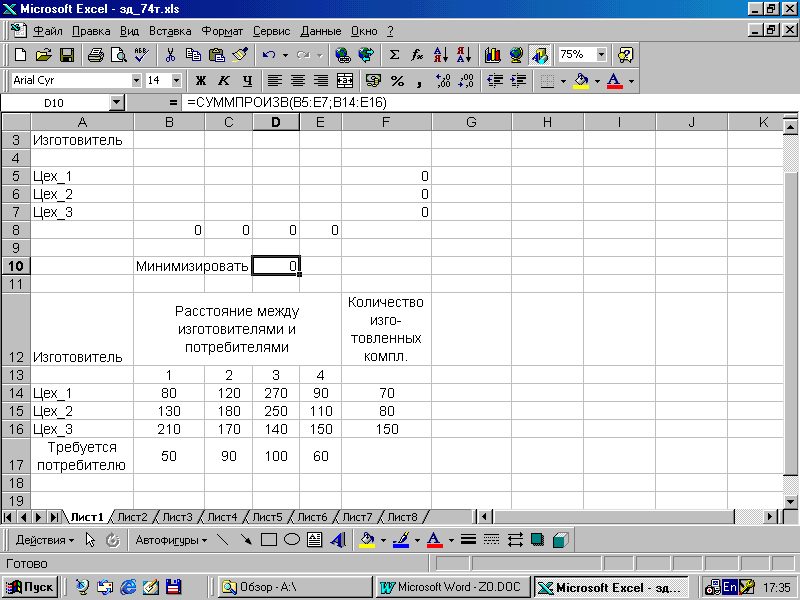
Task: Go to the last sheet tab arrow
Action: pos(54,517)
